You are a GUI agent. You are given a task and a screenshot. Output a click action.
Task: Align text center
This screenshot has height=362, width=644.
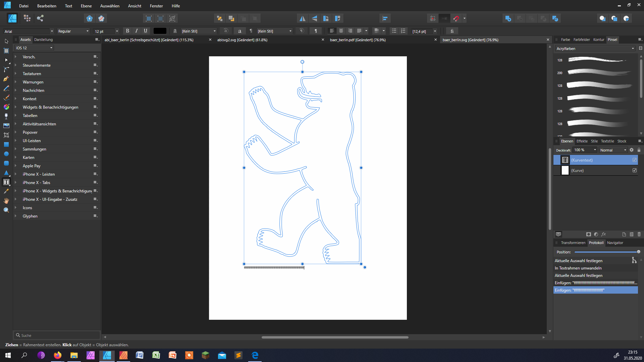point(341,31)
